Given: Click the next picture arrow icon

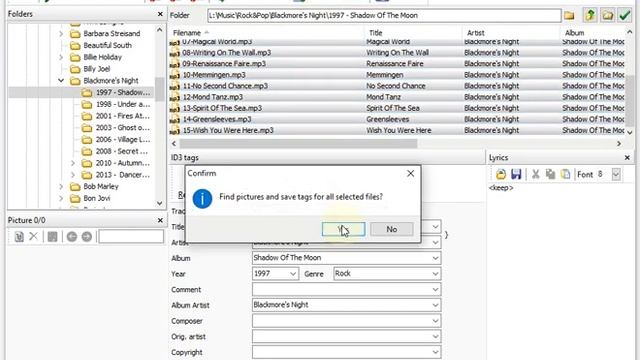Looking at the screenshot, I should point(87,236).
